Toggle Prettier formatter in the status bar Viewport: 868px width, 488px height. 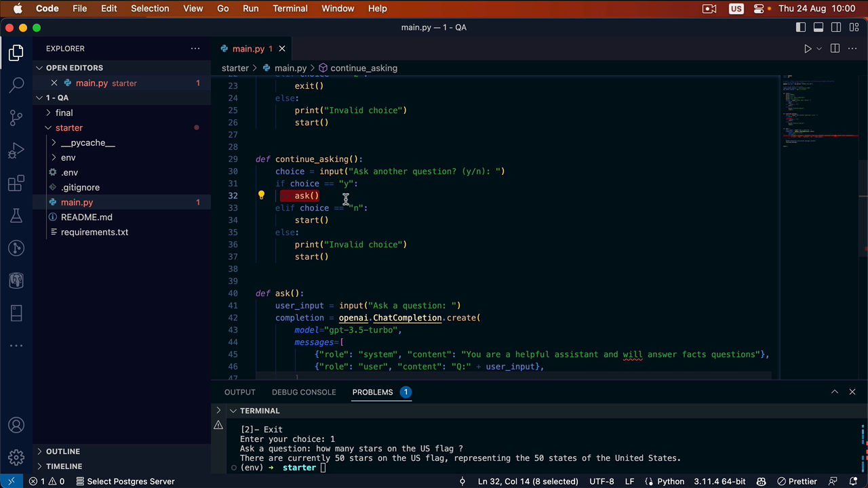click(x=797, y=481)
